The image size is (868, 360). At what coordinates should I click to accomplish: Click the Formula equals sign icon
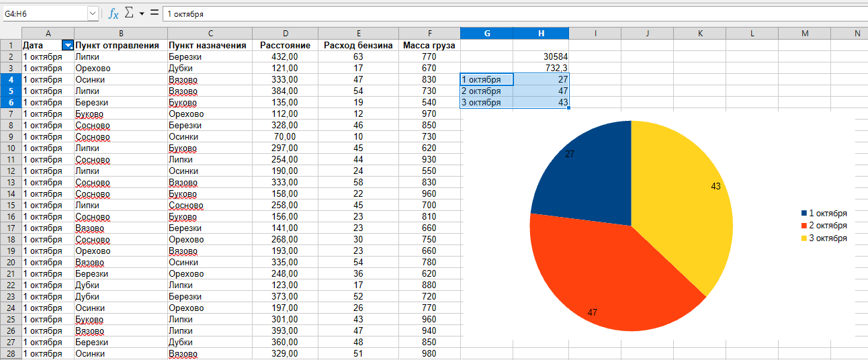pos(155,13)
